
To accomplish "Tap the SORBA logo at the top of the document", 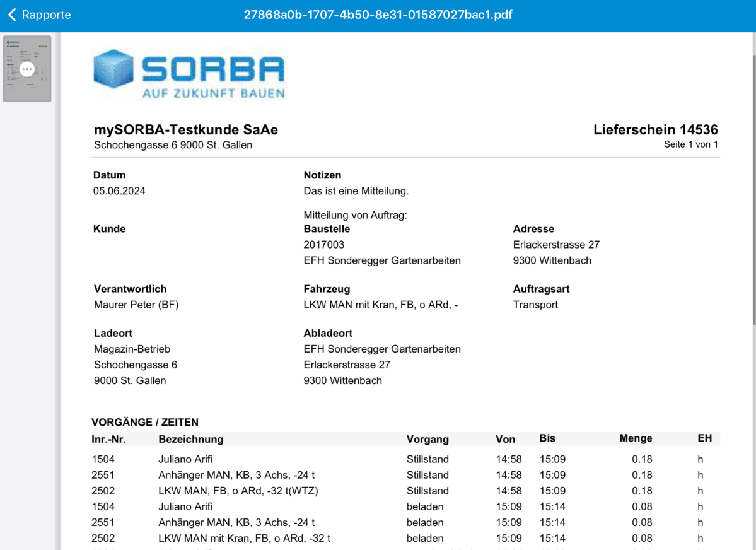I will click(190, 74).
